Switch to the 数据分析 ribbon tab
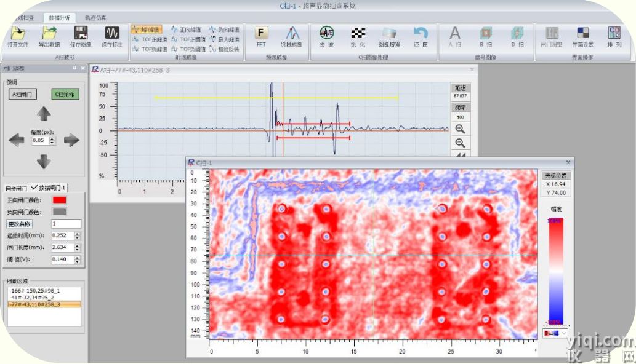636x364 pixels. coord(59,18)
